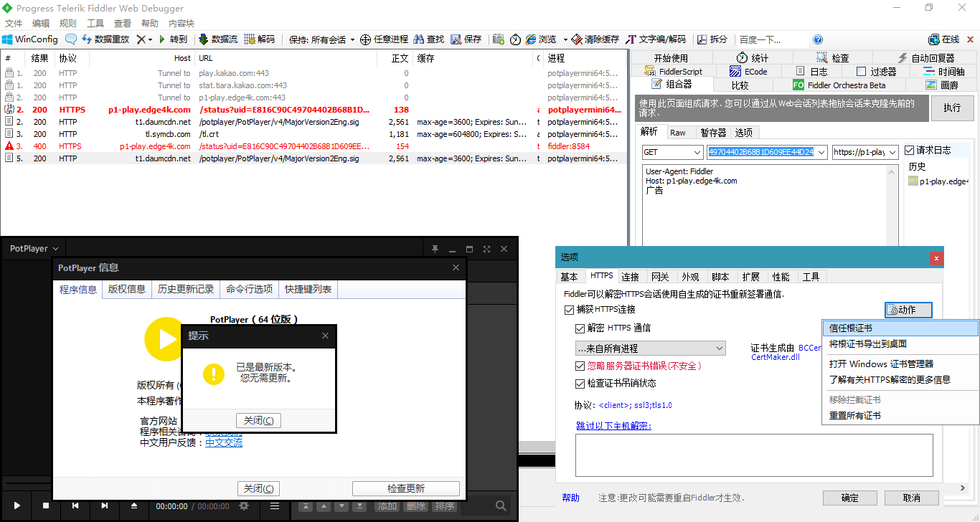Screen dimensions: 980x522
Task: Click the 数据重放 replay icon in Fiddler toolbar
Action: click(87, 39)
